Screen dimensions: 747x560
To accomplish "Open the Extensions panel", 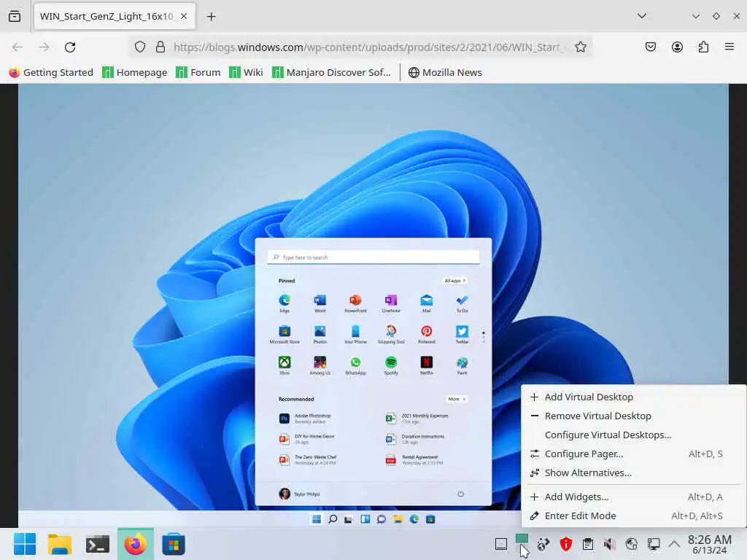I will tap(703, 47).
